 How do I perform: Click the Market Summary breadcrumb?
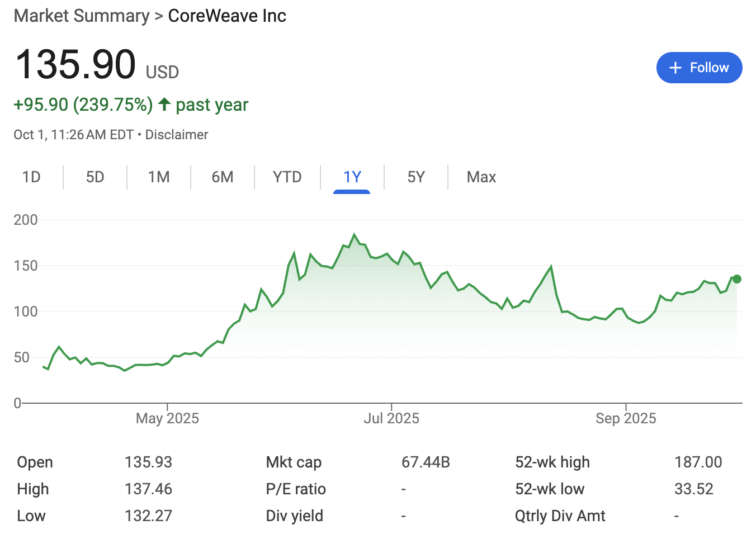pos(82,16)
